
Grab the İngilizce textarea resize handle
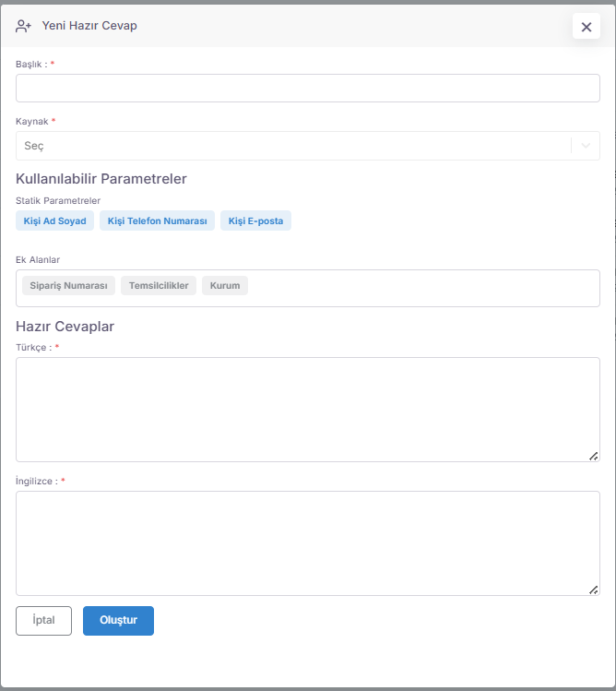tap(594, 590)
